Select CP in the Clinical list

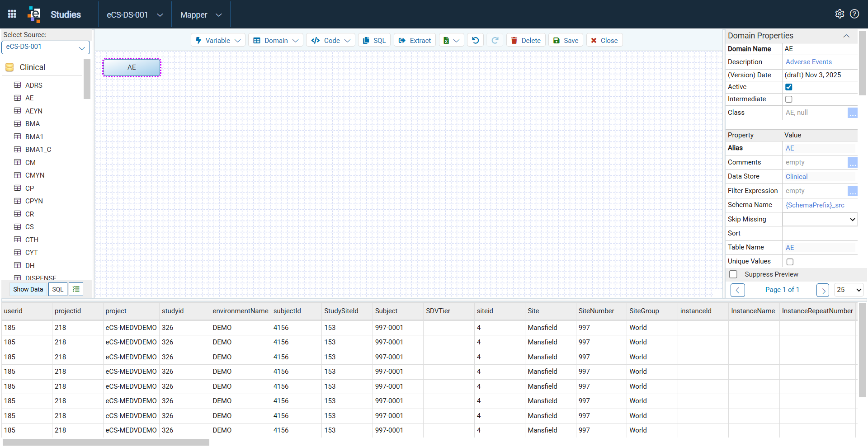[x=29, y=188]
